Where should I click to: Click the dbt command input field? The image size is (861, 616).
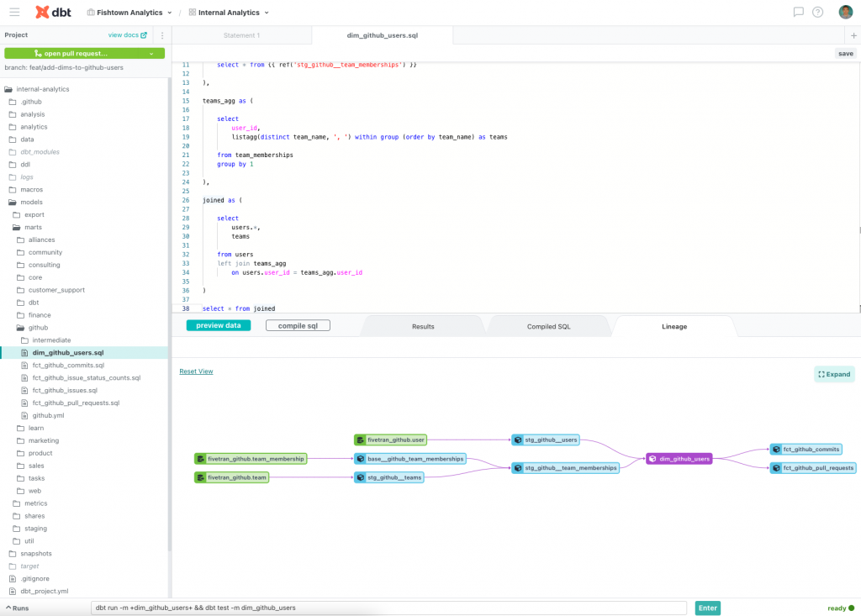(x=388, y=608)
